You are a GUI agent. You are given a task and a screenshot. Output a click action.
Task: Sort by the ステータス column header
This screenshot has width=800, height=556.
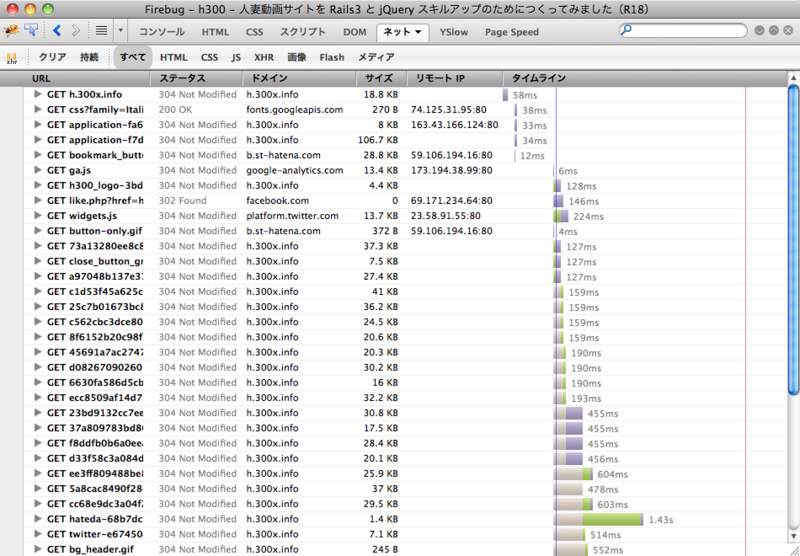196,78
